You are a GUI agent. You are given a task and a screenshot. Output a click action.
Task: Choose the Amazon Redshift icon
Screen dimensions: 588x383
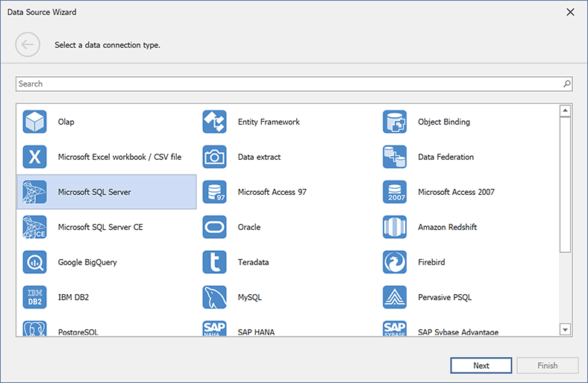click(395, 227)
